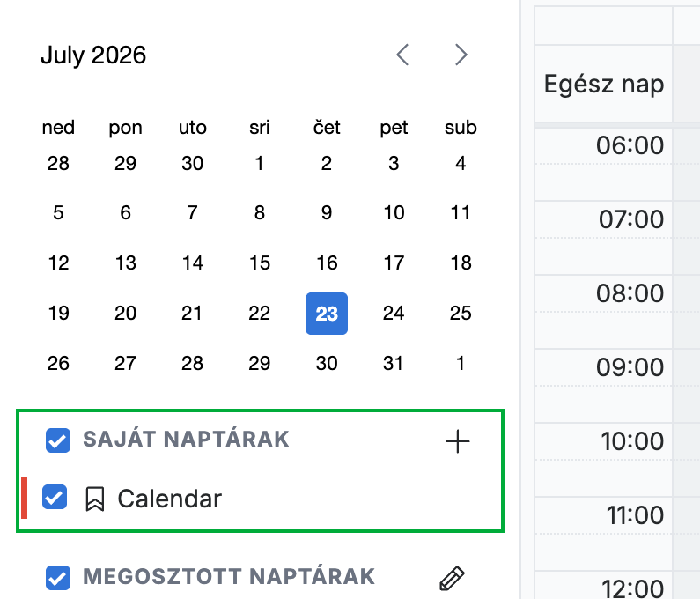700x599 pixels.
Task: Click the July 2026 month title
Action: point(93,55)
